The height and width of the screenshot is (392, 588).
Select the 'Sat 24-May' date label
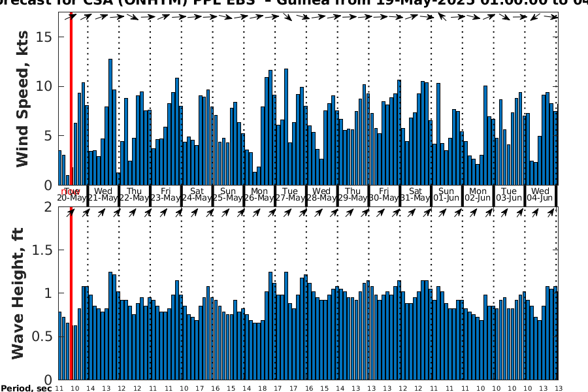(x=197, y=195)
